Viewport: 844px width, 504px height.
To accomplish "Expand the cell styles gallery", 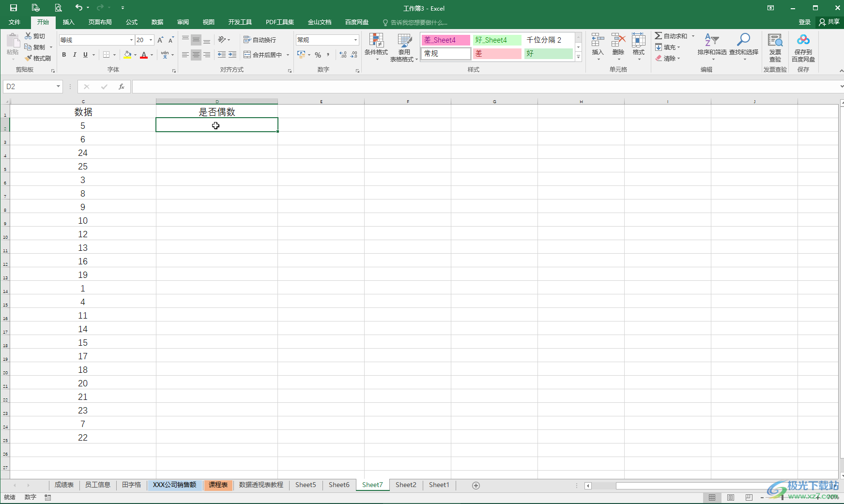I will pos(578,57).
